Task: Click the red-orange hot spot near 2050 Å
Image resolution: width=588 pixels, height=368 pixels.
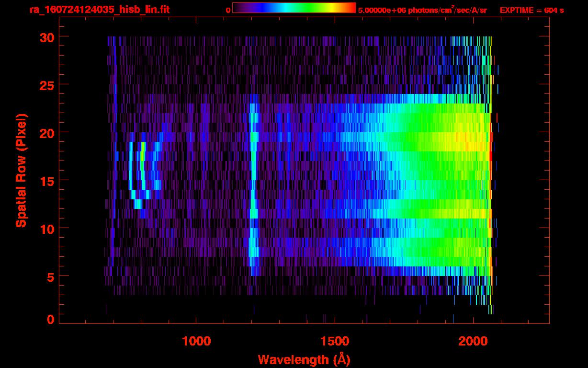Action: pyautogui.click(x=490, y=156)
